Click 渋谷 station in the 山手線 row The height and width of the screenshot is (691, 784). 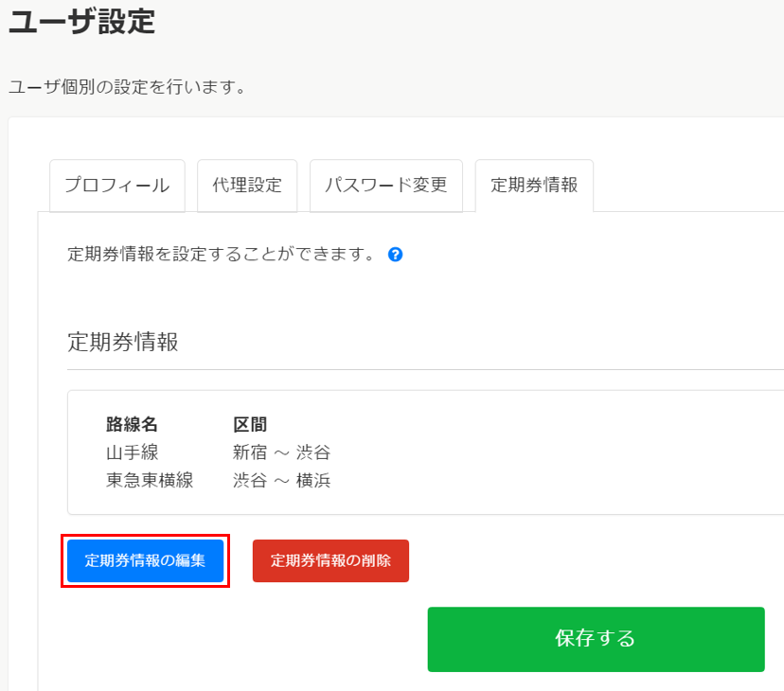pyautogui.click(x=313, y=452)
